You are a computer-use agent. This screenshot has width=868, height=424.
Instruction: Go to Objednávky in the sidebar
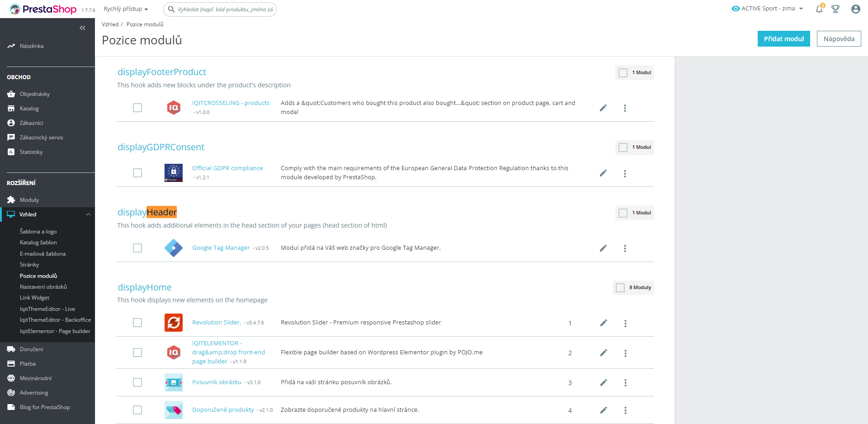[35, 94]
